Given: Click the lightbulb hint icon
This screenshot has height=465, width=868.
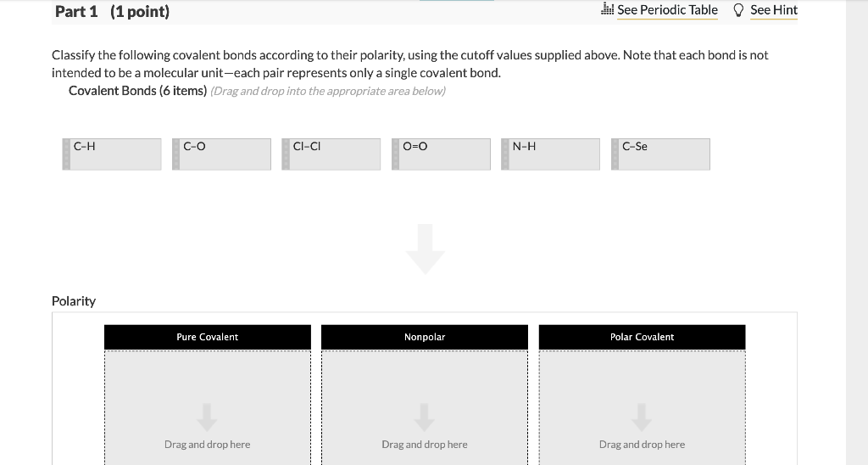Looking at the screenshot, I should tap(738, 10).
